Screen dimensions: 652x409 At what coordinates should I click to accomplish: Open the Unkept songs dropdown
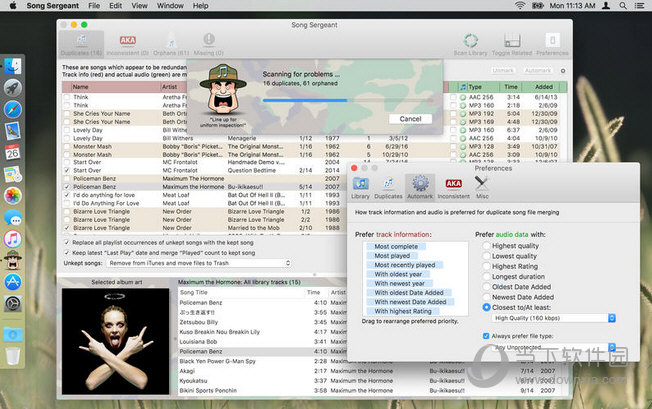coord(199,263)
